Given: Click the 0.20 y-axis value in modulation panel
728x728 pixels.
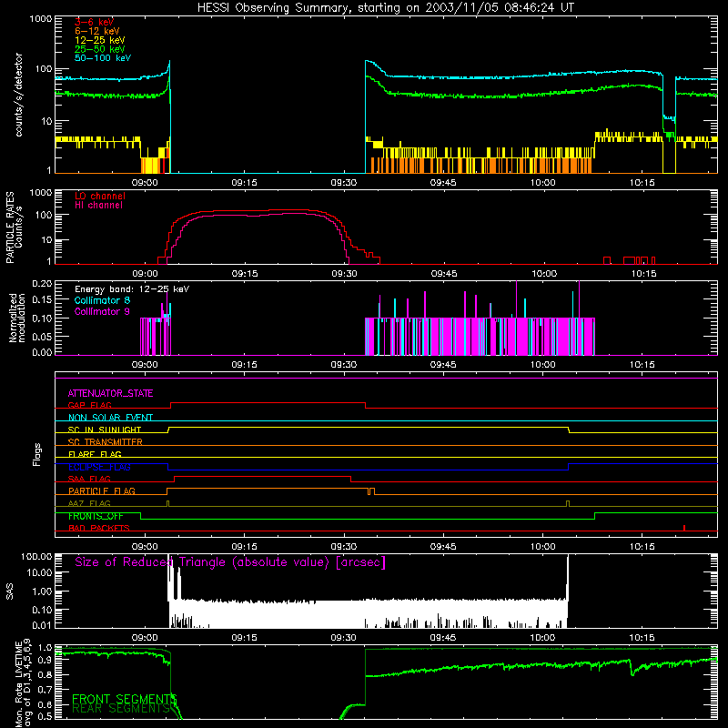Looking at the screenshot, I should pos(42,283).
